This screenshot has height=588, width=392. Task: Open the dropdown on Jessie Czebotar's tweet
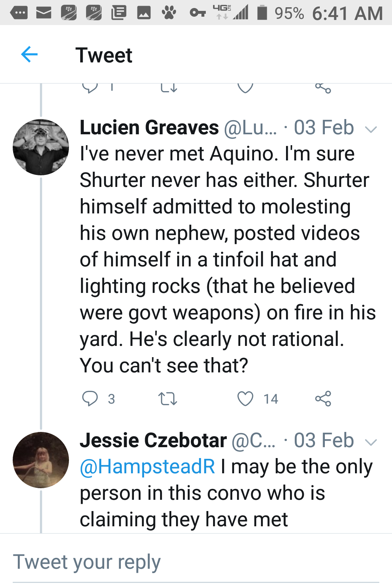tap(371, 442)
